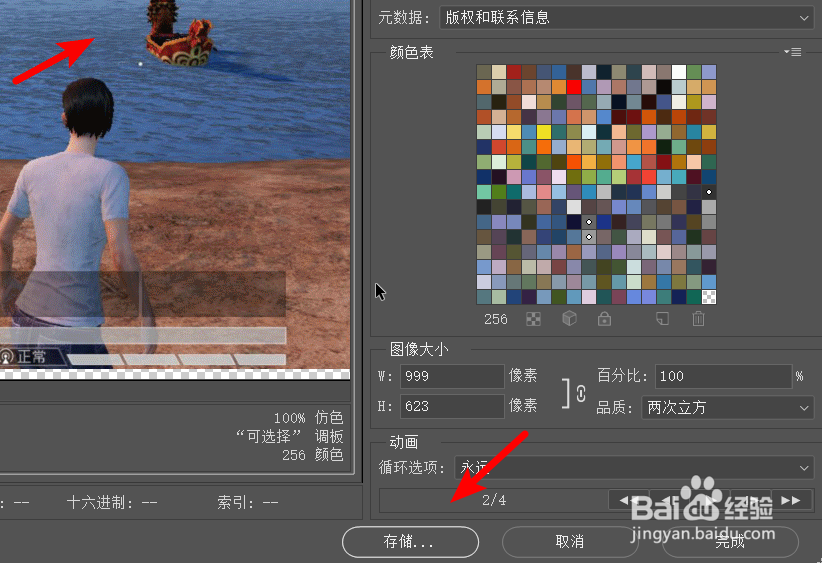
Task: Click the 完成 button
Action: (730, 542)
